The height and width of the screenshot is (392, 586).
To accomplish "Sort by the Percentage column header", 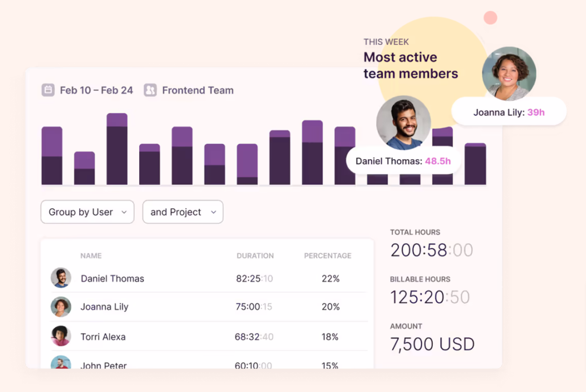I will click(x=327, y=256).
